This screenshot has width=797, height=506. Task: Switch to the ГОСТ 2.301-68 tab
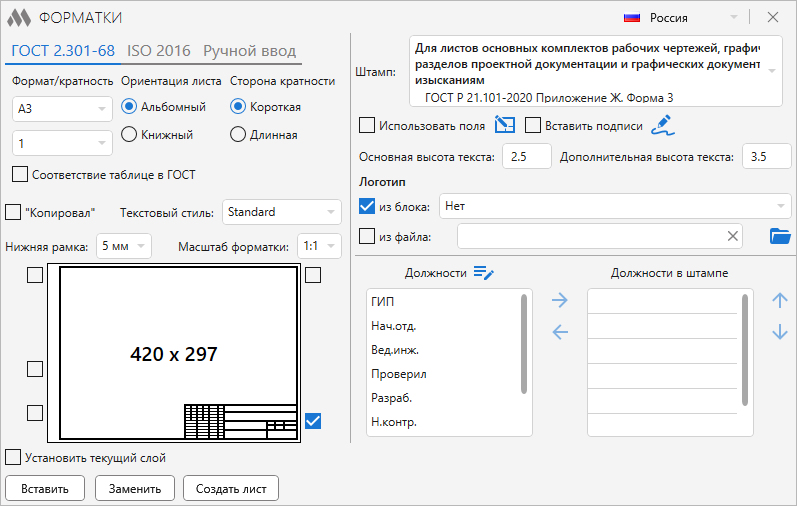tap(63, 51)
